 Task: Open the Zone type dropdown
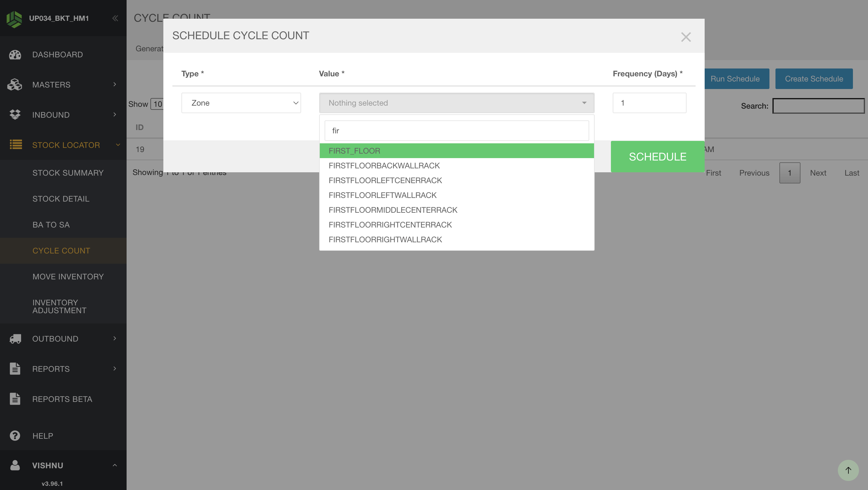pyautogui.click(x=241, y=103)
